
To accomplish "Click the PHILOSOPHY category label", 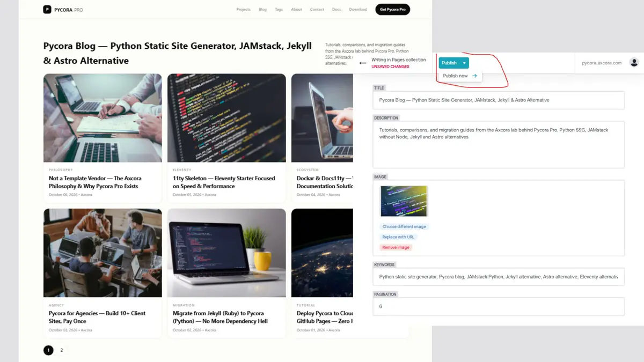I will coord(61,170).
